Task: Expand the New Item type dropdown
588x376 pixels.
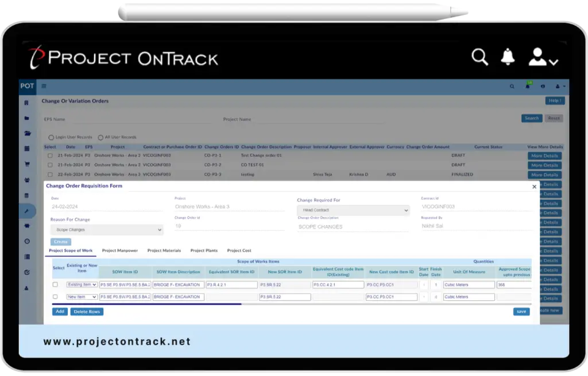Action: tap(82, 297)
